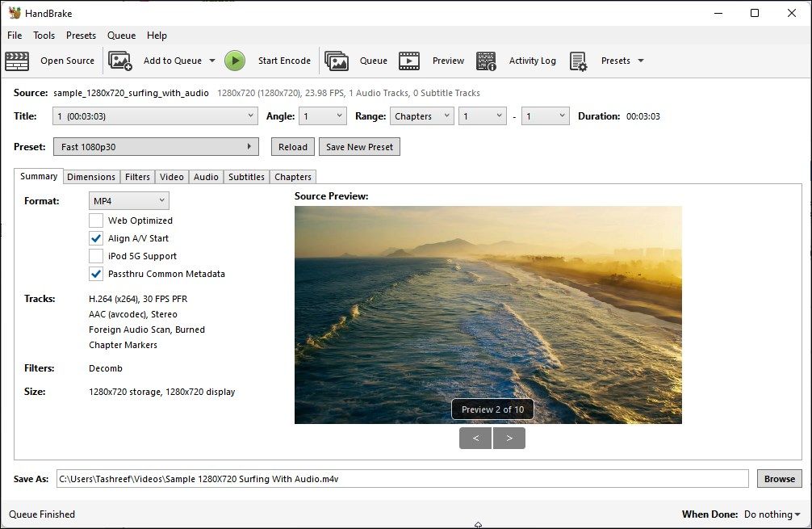Click the Browse button for save location
The image size is (812, 529).
point(778,478)
